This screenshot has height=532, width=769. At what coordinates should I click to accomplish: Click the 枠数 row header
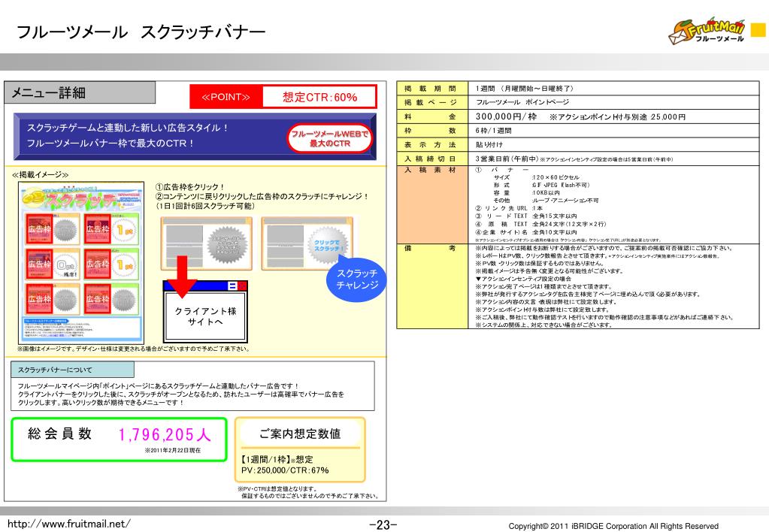pyautogui.click(x=432, y=131)
